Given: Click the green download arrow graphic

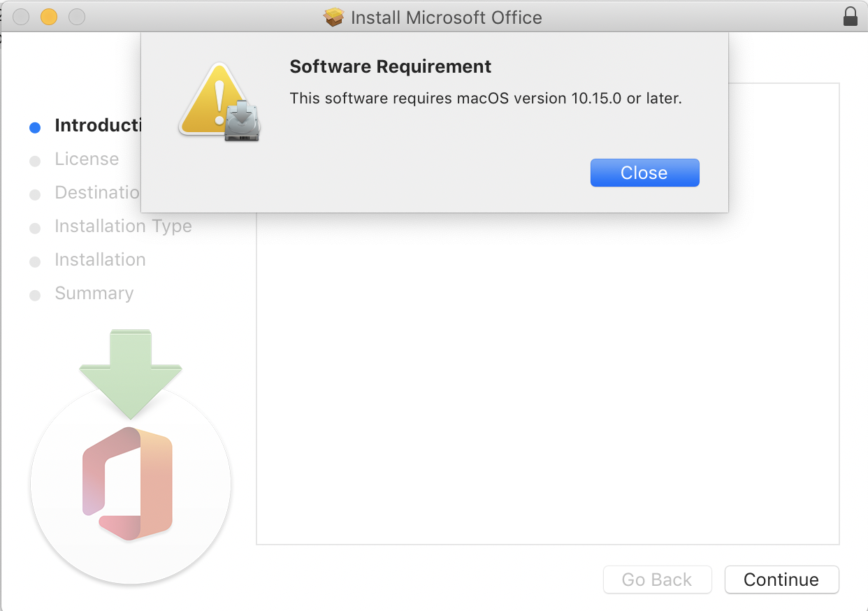Looking at the screenshot, I should [131, 371].
